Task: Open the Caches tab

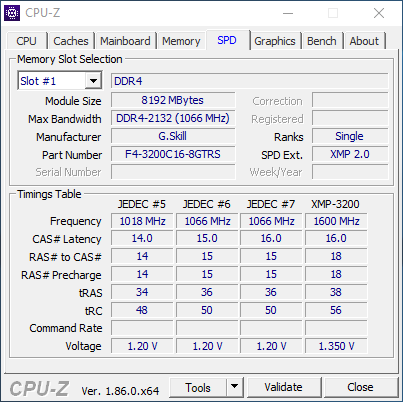Action: click(71, 41)
